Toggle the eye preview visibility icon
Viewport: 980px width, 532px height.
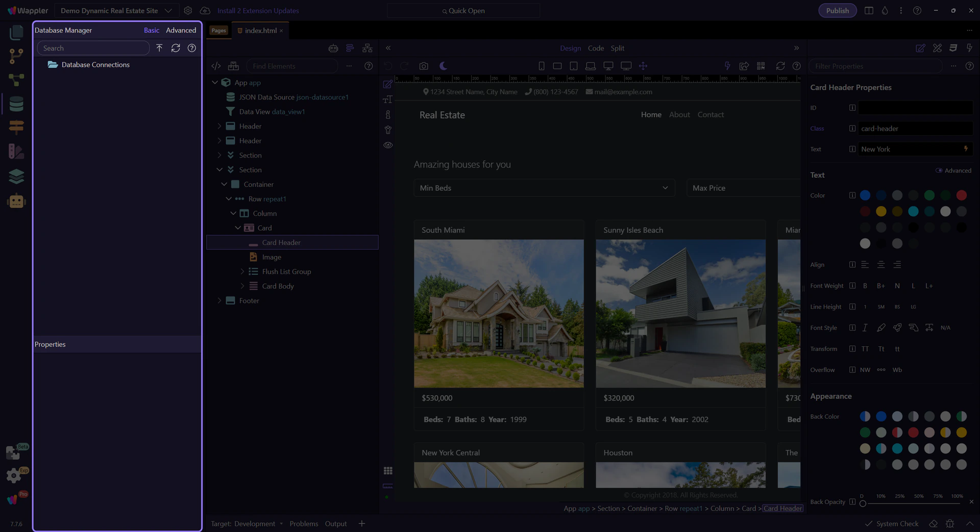[388, 145]
